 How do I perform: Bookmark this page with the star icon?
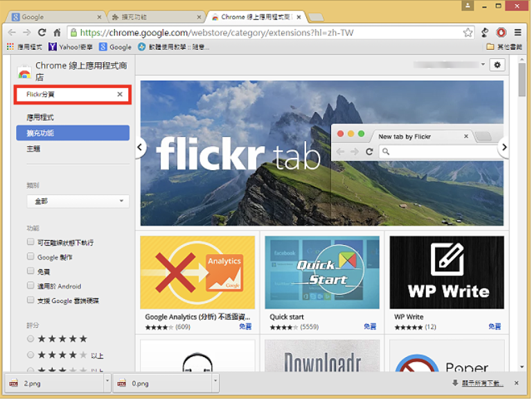tap(468, 33)
